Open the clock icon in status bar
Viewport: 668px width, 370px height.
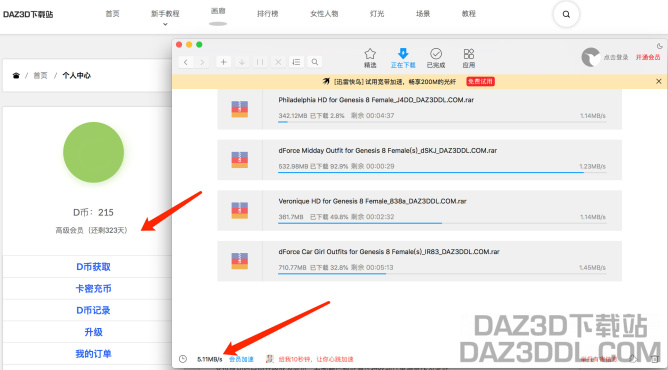183,359
